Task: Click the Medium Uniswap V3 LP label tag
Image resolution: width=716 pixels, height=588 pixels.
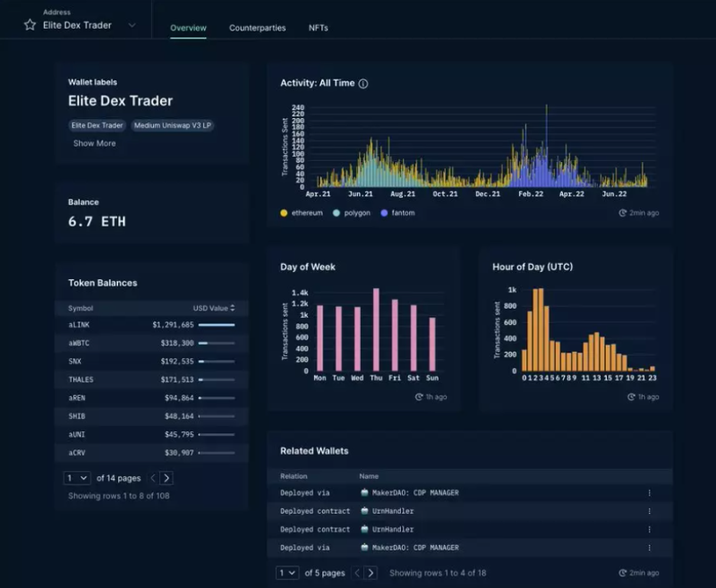Action: [x=173, y=125]
